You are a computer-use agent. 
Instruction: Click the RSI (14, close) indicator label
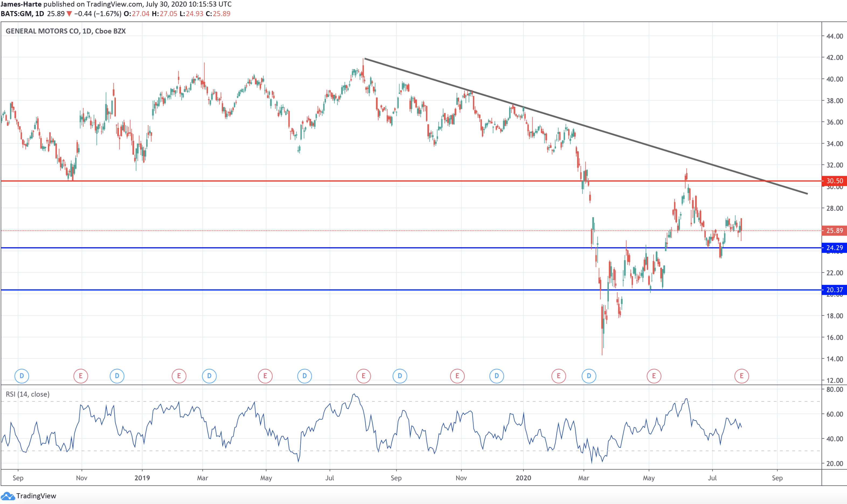(x=27, y=394)
